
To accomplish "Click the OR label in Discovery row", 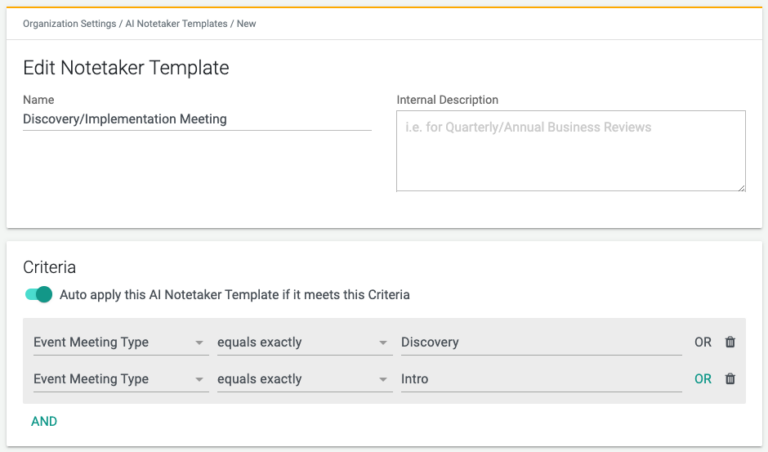I will (702, 342).
